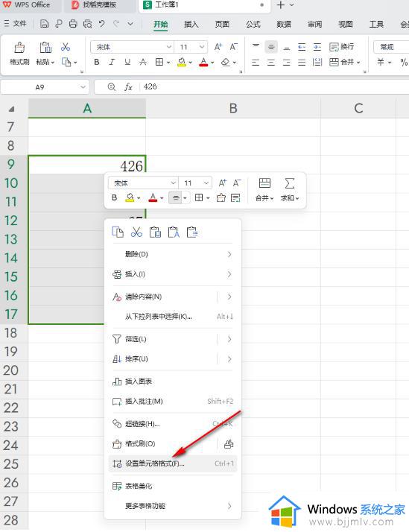Image resolution: width=409 pixels, height=532 pixels.
Task: Click the format painter lock icon in context menu
Action: pyautogui.click(x=229, y=444)
